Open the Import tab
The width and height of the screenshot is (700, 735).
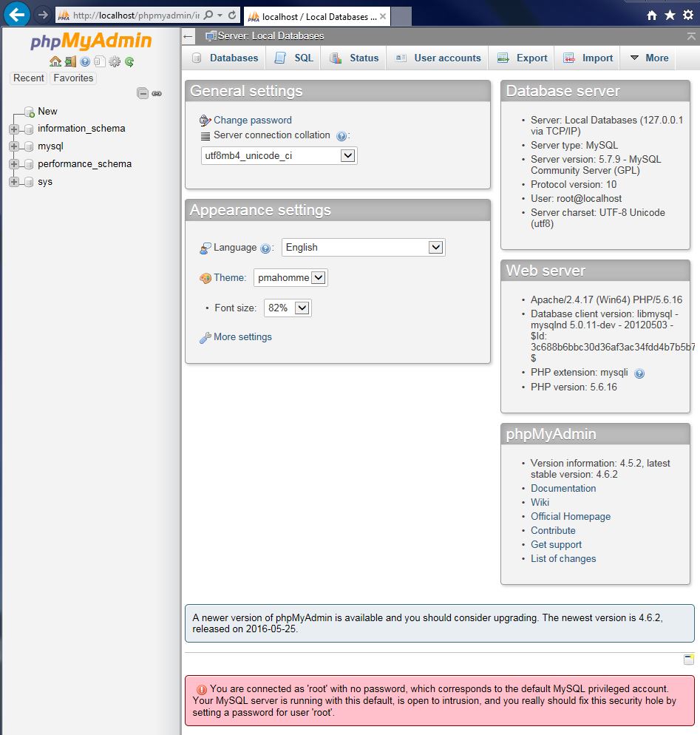tap(588, 58)
